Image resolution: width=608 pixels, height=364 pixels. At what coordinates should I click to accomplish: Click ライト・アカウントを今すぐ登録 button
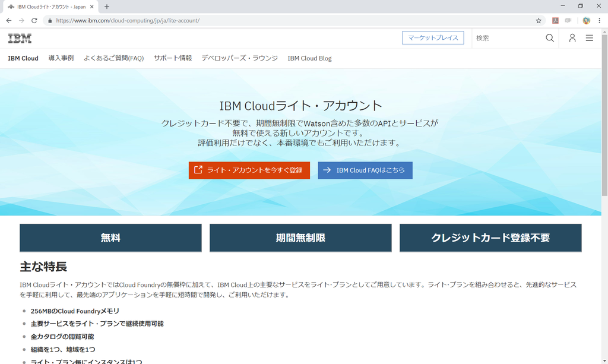pyautogui.click(x=249, y=170)
